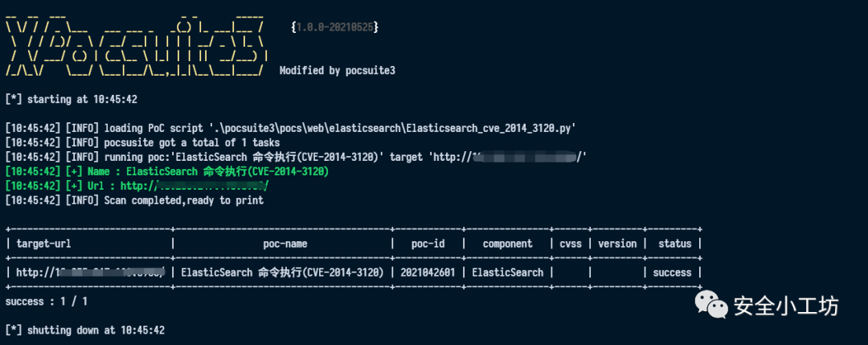Click the 安全小工坊 watermark text

coord(786,306)
